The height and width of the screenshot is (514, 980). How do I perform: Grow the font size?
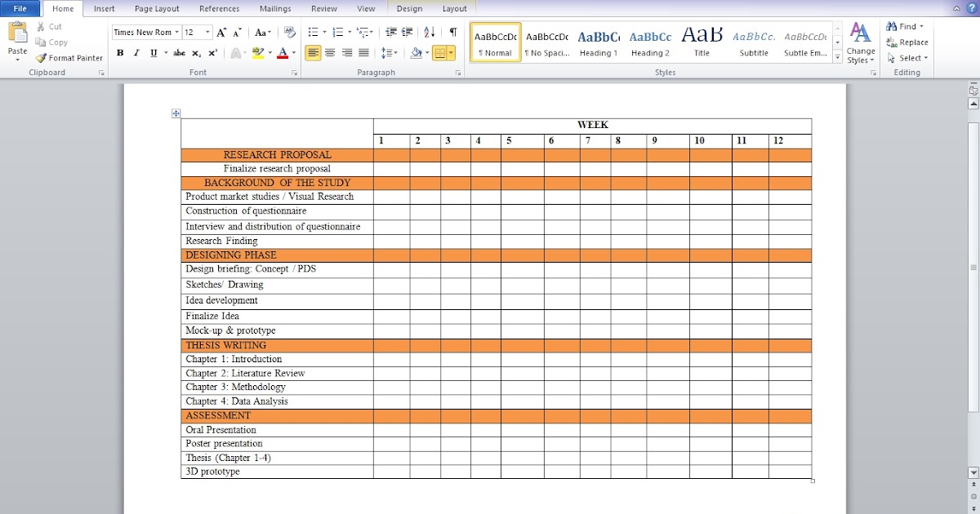point(221,33)
